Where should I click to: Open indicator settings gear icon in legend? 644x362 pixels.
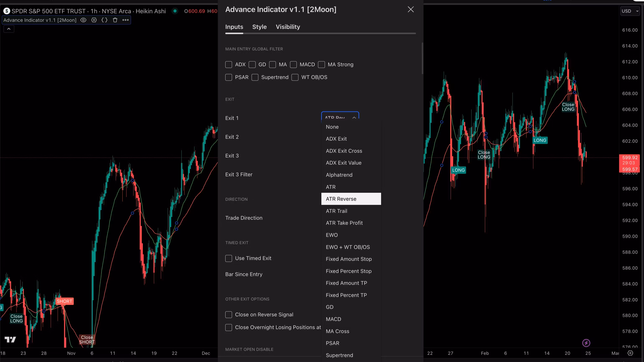pyautogui.click(x=94, y=20)
